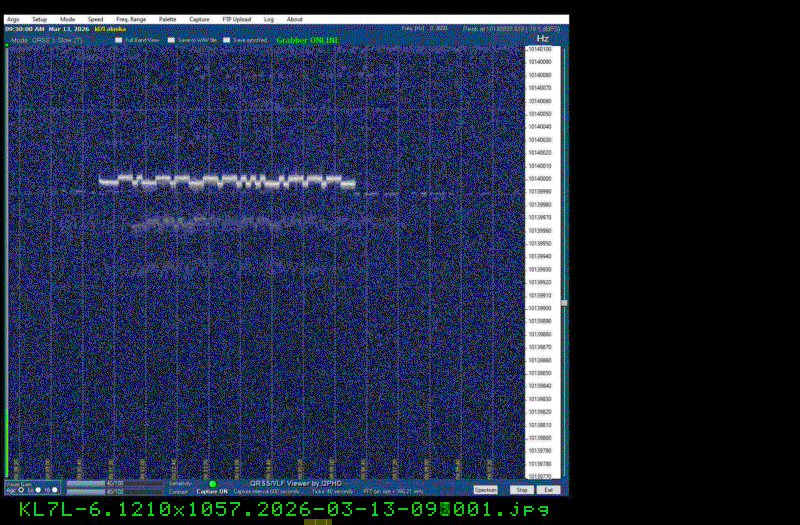The image size is (800, 525).
Task: Enable the Full Band View checkbox
Action: point(118,40)
